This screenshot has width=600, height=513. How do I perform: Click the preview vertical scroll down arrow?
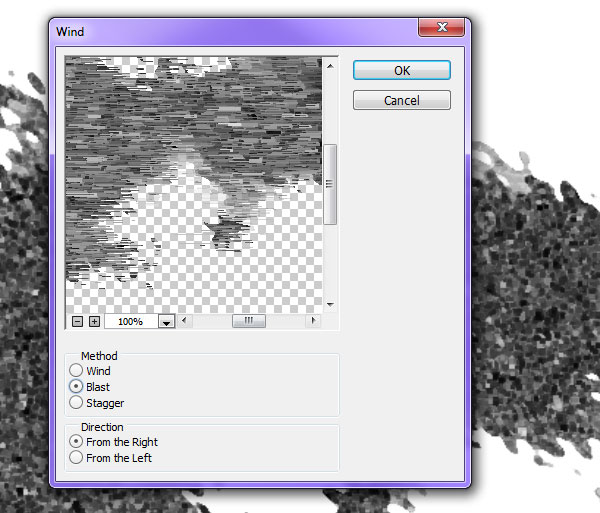[330, 305]
